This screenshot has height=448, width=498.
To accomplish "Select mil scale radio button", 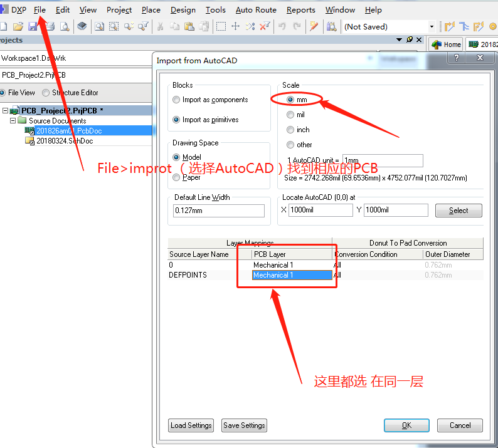I will (x=290, y=115).
